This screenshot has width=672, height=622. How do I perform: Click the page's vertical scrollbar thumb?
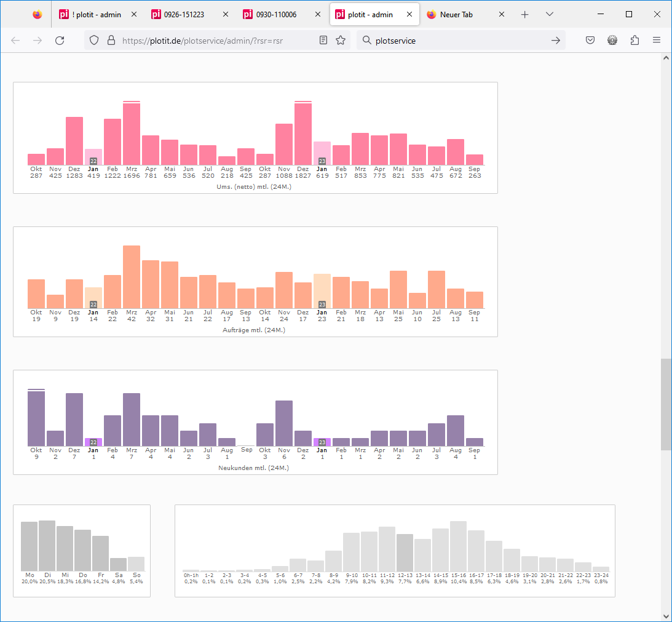click(x=666, y=404)
